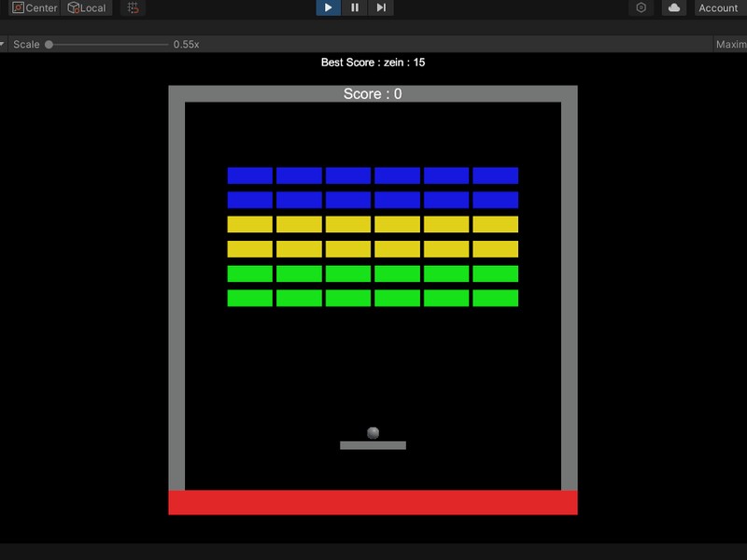Open the Cloud services icon
Screen dimensions: 747x560
(673, 7)
